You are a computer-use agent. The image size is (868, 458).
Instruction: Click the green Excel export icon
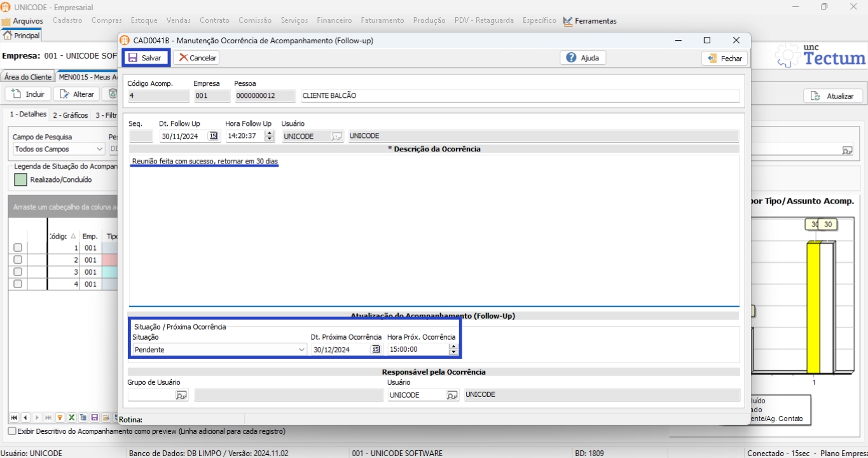[x=71, y=418]
